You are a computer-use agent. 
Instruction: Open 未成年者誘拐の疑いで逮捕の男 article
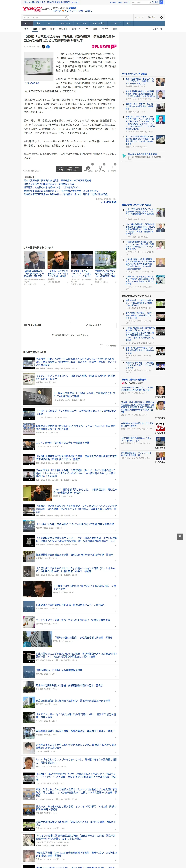tap(76, 823)
